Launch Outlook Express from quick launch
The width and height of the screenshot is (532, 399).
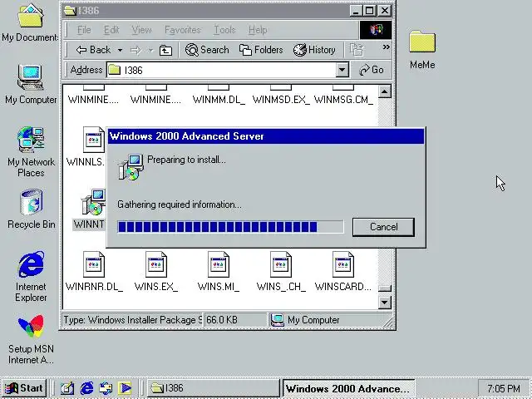(106, 388)
